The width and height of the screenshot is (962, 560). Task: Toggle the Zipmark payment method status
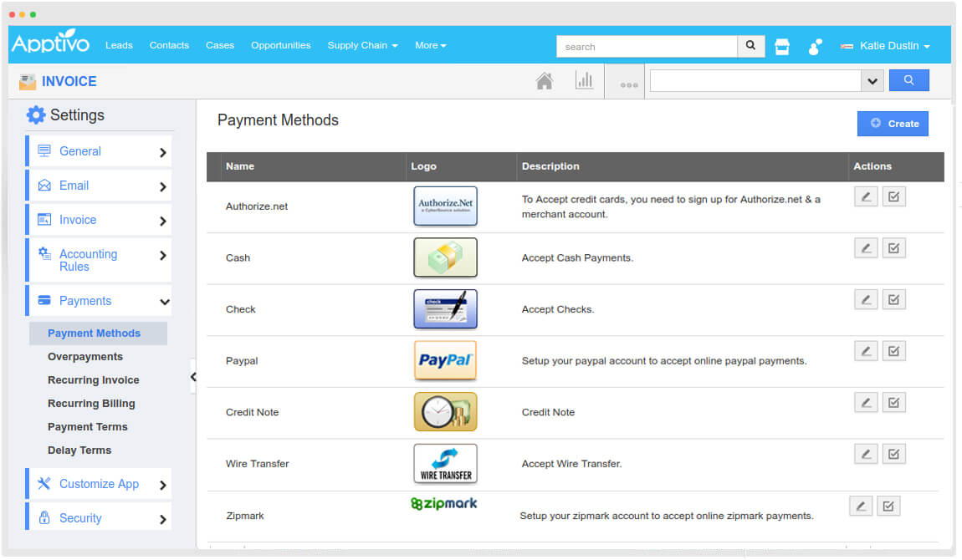pos(888,505)
